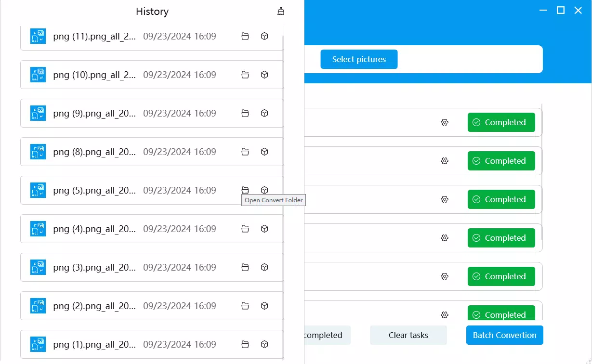The width and height of the screenshot is (592, 364).
Task: Click the ICO file icon of png (10)
Action: (38, 75)
